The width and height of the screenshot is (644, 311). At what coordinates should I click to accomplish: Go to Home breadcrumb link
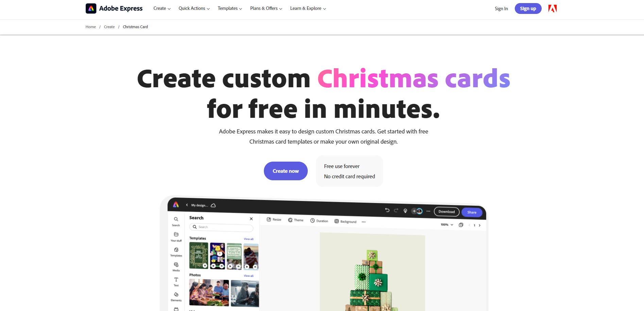click(x=91, y=27)
